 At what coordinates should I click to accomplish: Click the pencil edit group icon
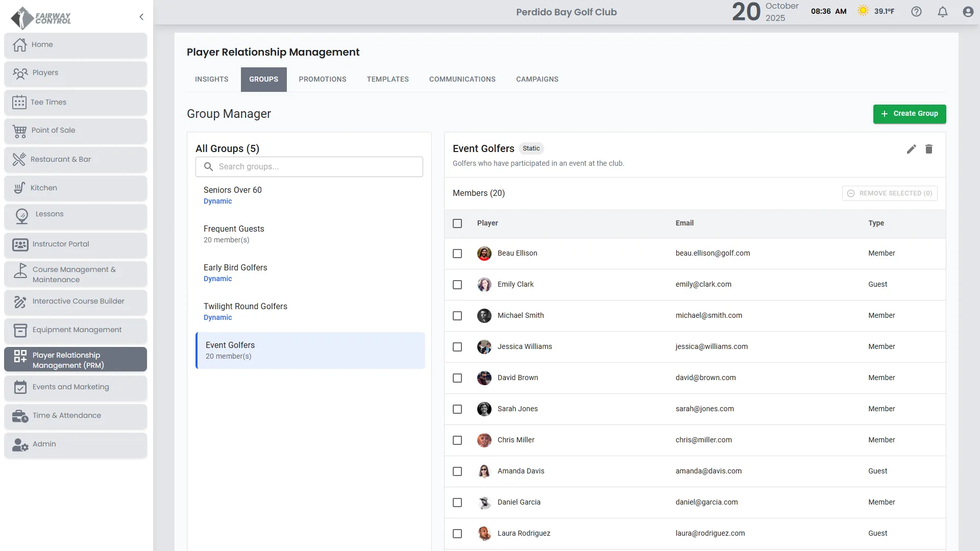[x=911, y=149]
